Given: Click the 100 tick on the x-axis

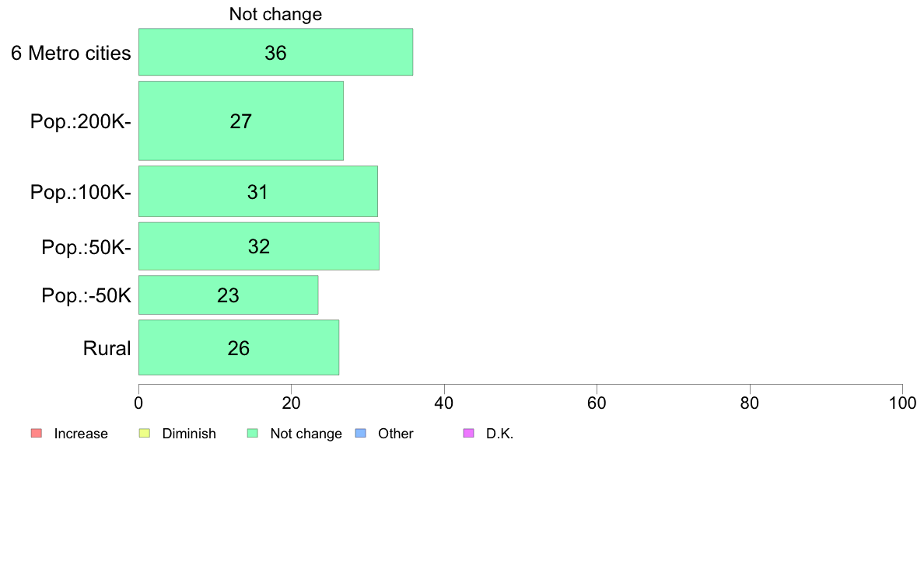Looking at the screenshot, I should (902, 403).
